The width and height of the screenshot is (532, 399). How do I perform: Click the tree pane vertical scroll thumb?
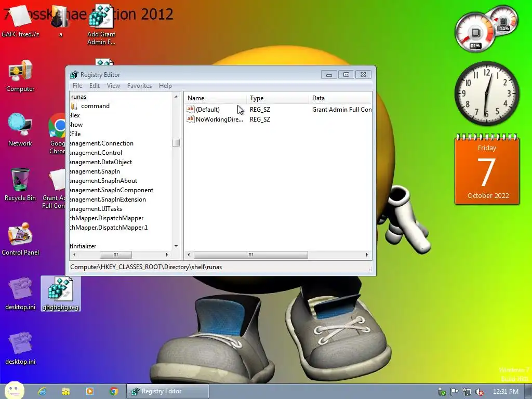point(176,143)
